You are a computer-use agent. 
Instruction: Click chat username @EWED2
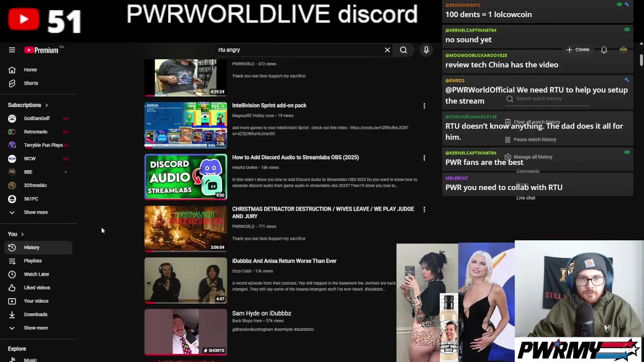(455, 80)
